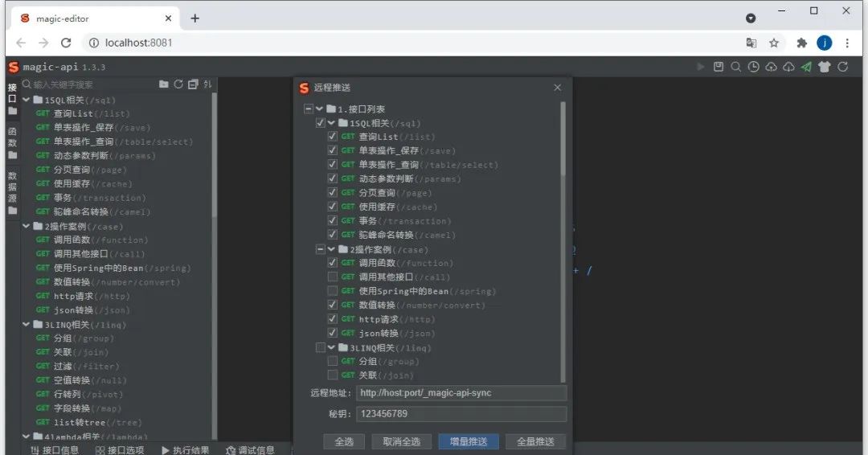Screen dimensions: 868x455
Task: Switch to the 数据源 sidebar tab
Action: click(x=12, y=193)
